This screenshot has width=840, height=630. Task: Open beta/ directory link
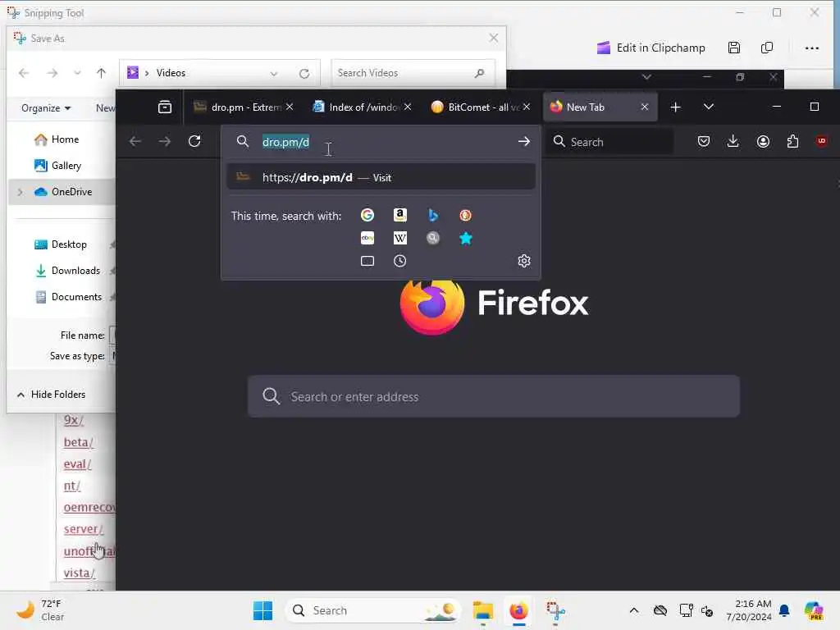79,442
